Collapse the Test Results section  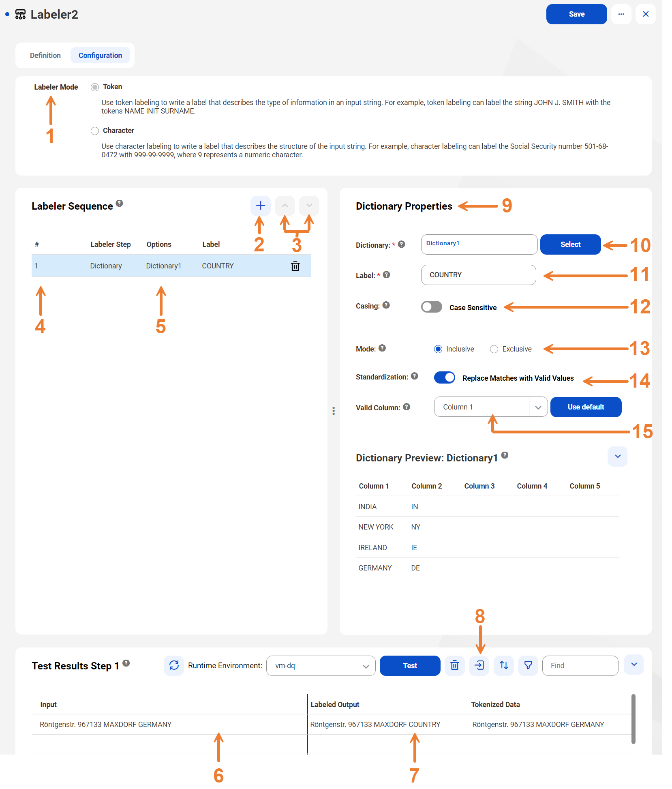[634, 665]
